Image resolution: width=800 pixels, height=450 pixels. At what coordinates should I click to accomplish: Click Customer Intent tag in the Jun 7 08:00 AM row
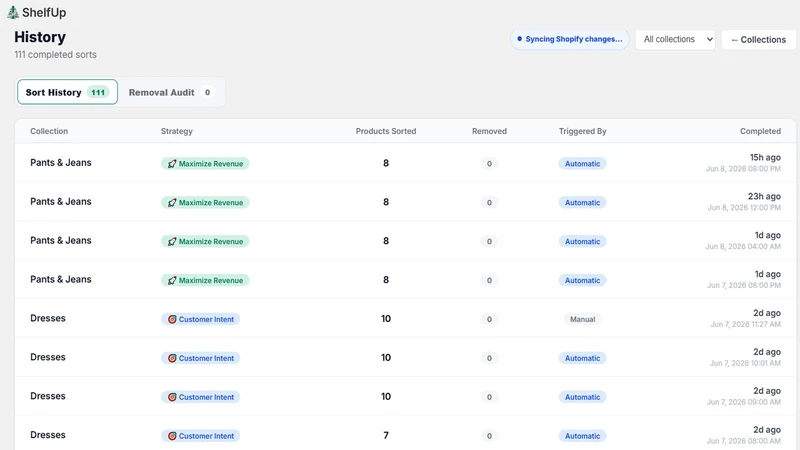201,436
